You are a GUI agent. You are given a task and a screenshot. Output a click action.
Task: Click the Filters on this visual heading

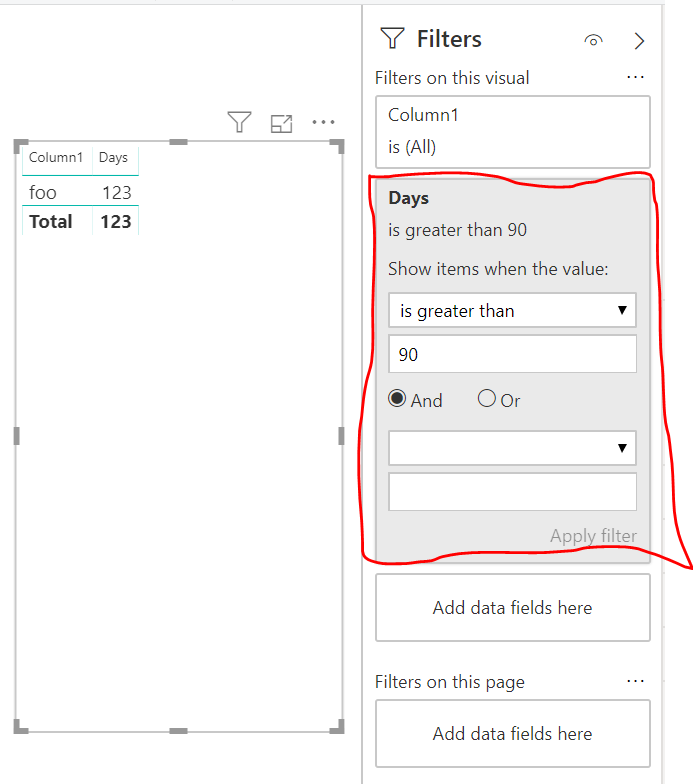tap(452, 78)
